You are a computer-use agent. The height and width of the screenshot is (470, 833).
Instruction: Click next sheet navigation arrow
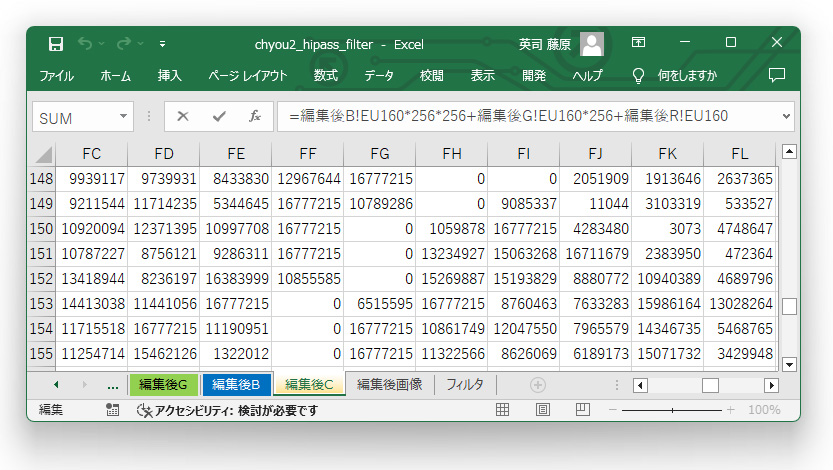[84, 384]
